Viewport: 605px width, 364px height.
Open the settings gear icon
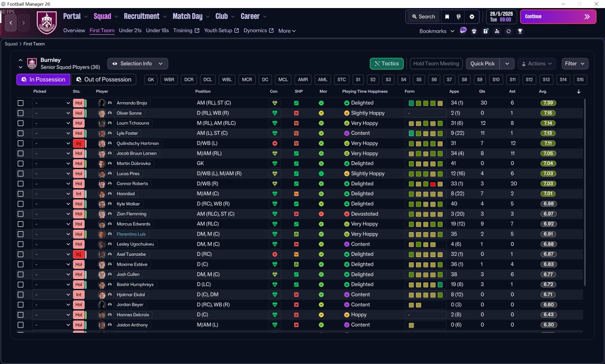pos(471,17)
